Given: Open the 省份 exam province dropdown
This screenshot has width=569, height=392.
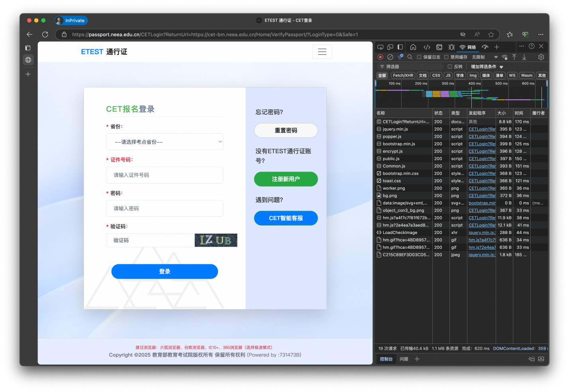Looking at the screenshot, I should coord(165,142).
